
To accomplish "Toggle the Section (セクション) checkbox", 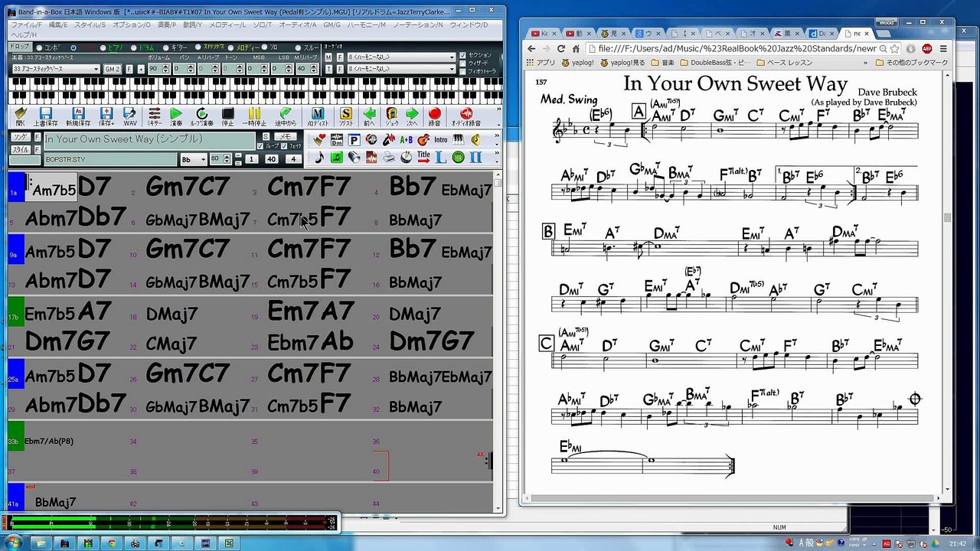I will (x=462, y=55).
